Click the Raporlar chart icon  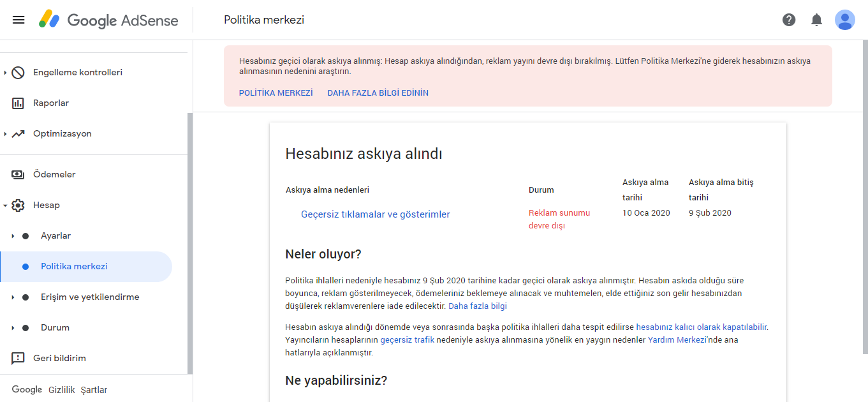click(18, 103)
